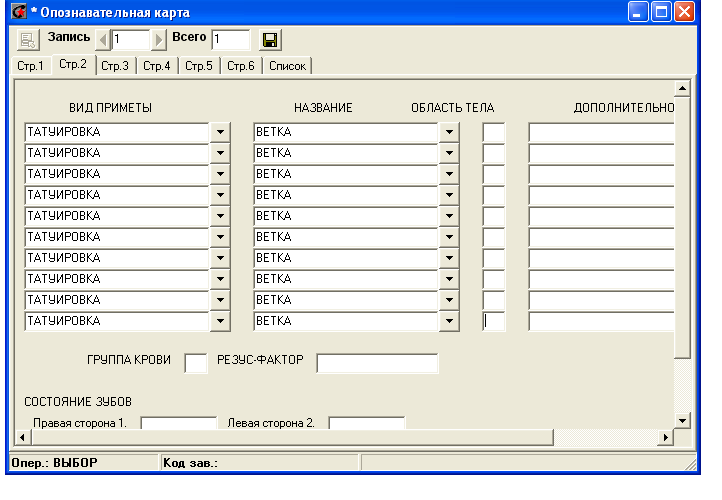Open the Список tab
The width and height of the screenshot is (722, 500).
click(287, 66)
